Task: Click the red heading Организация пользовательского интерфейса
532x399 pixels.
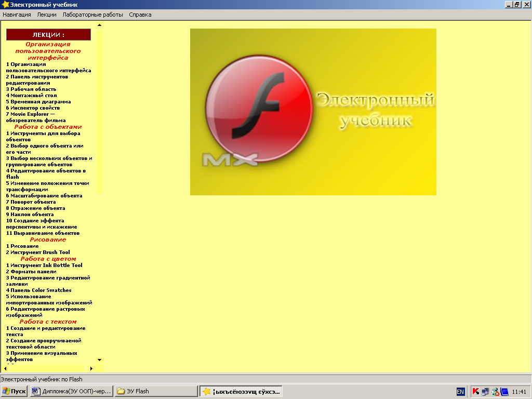Action: coord(48,51)
